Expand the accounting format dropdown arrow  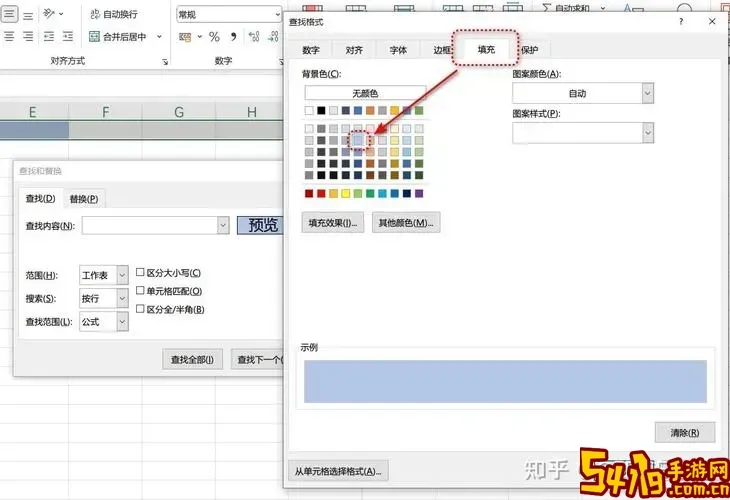click(200, 36)
